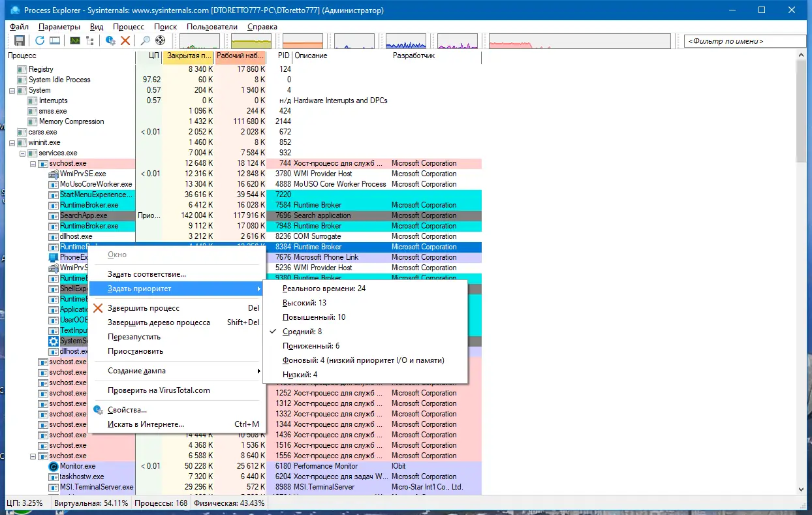Screen dimensions: 812x515
Task: Focus the Фильтр по имени input field
Action: tap(744, 41)
